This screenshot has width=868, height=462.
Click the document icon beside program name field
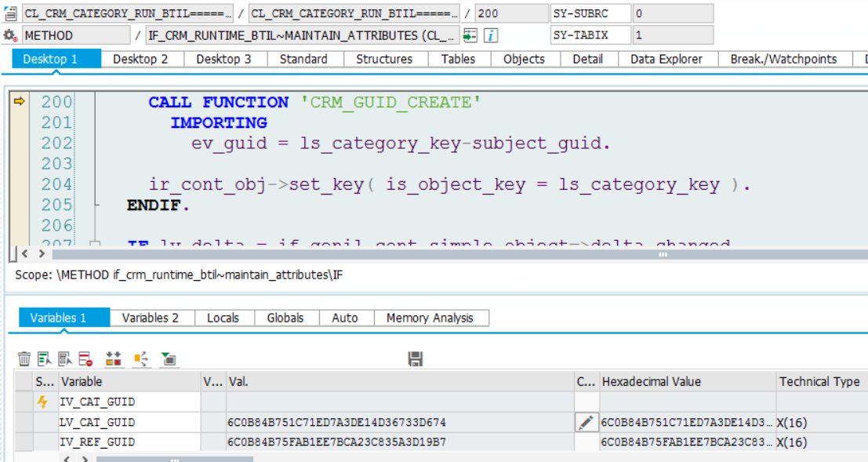coord(10,13)
